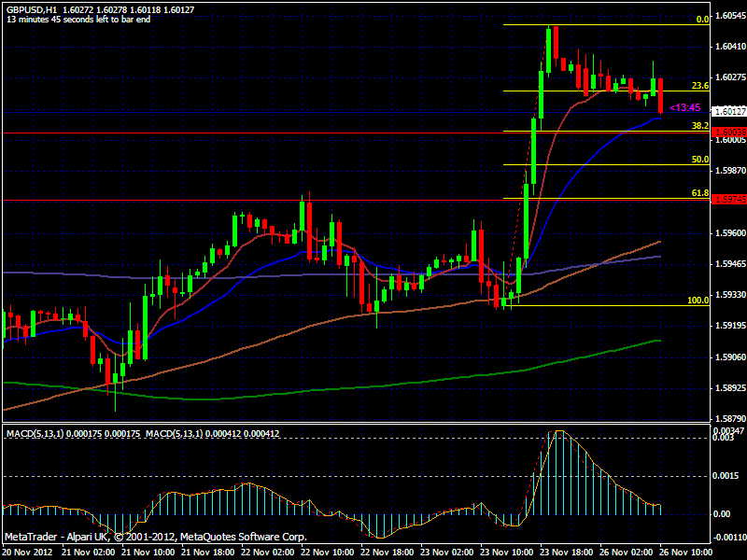Click the current price label 1.60127
The height and width of the screenshot is (560, 747).
pyautogui.click(x=729, y=111)
